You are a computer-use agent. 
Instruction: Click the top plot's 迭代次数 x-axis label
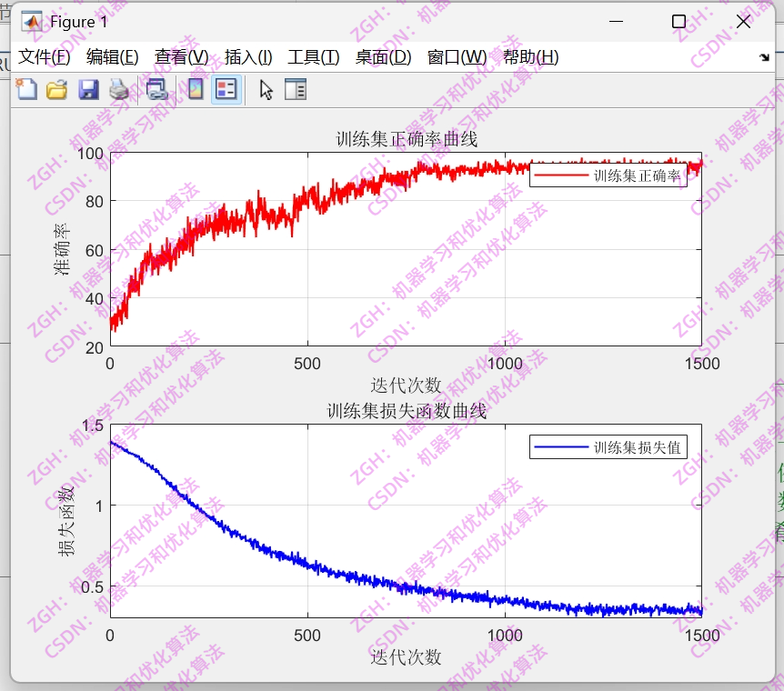406,385
